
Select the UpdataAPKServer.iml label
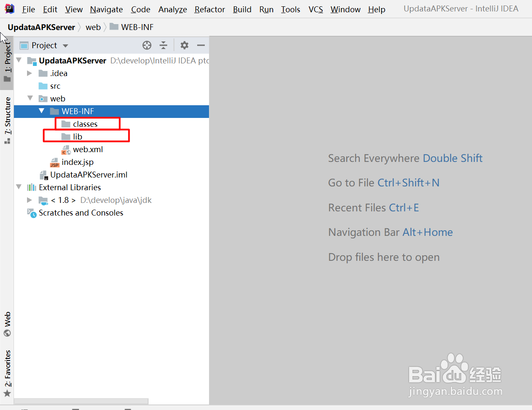click(x=89, y=175)
